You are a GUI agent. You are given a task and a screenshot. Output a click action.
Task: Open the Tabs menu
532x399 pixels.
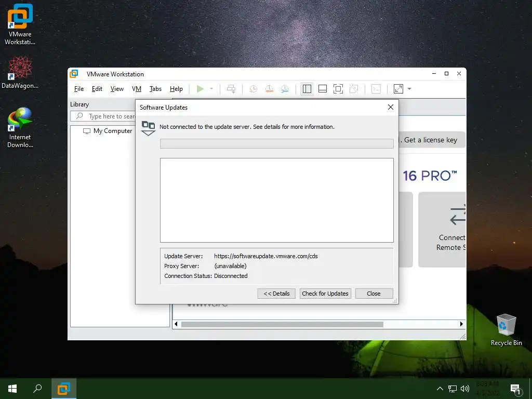pyautogui.click(x=155, y=89)
